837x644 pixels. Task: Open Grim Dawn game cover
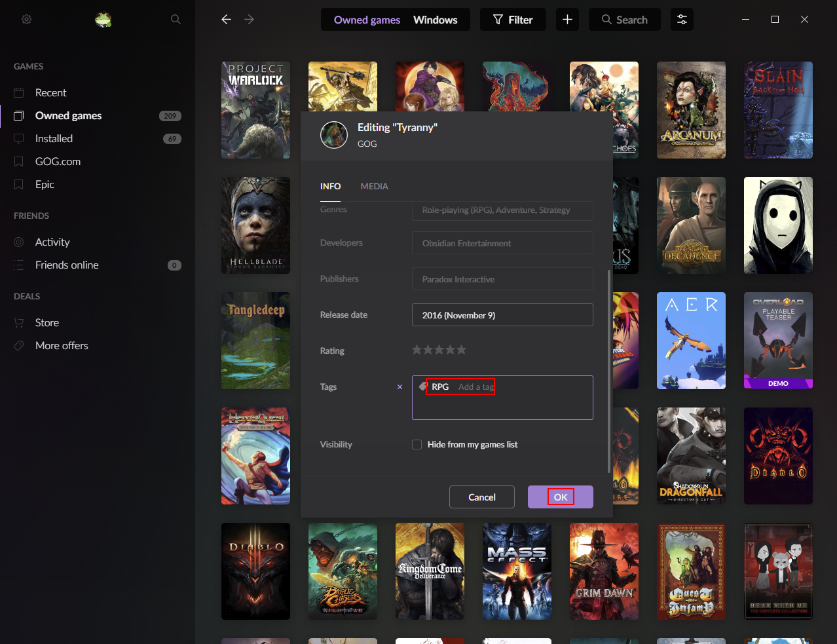pos(604,571)
